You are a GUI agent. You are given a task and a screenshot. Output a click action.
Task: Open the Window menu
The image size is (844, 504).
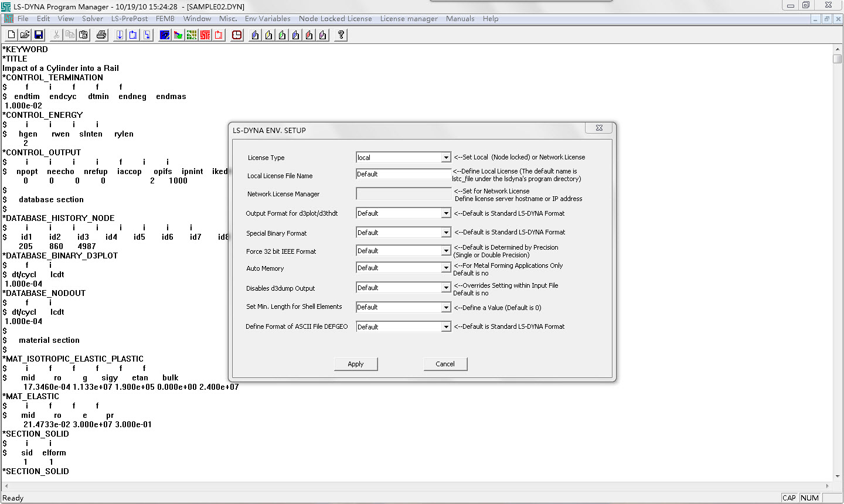point(197,19)
